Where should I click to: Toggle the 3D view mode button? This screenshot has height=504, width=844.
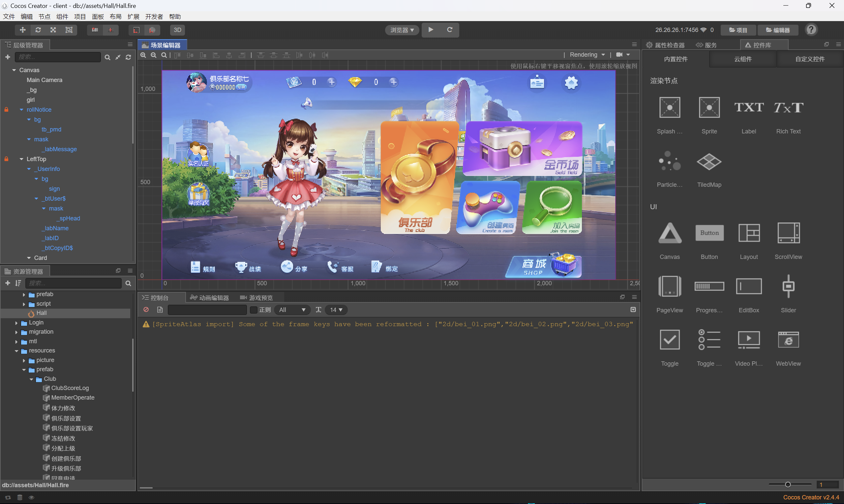pos(177,30)
